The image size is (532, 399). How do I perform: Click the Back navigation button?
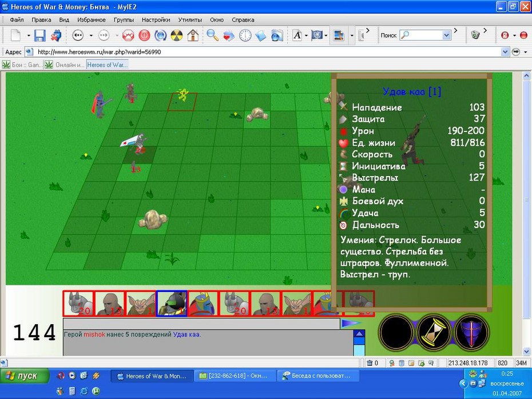(x=78, y=35)
